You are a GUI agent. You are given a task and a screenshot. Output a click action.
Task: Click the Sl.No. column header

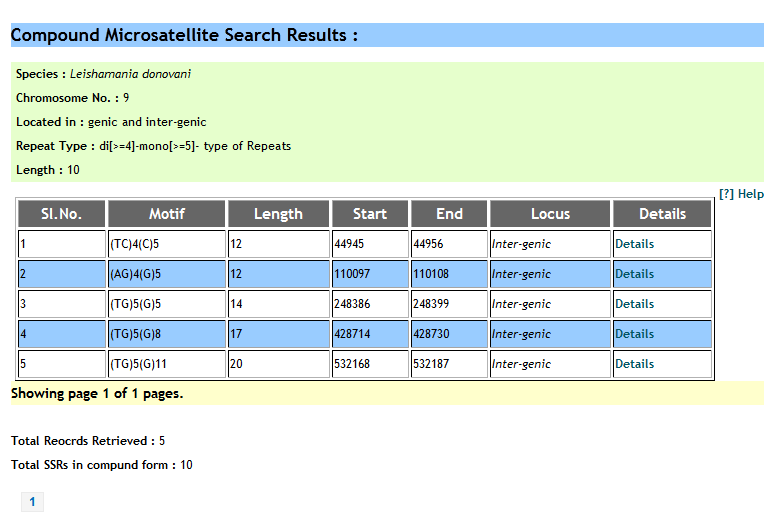point(61,214)
